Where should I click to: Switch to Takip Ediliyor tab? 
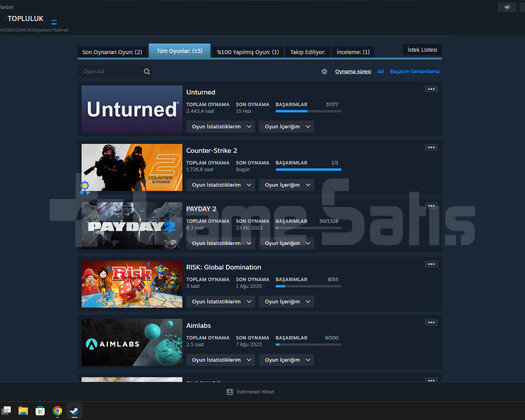[308, 52]
